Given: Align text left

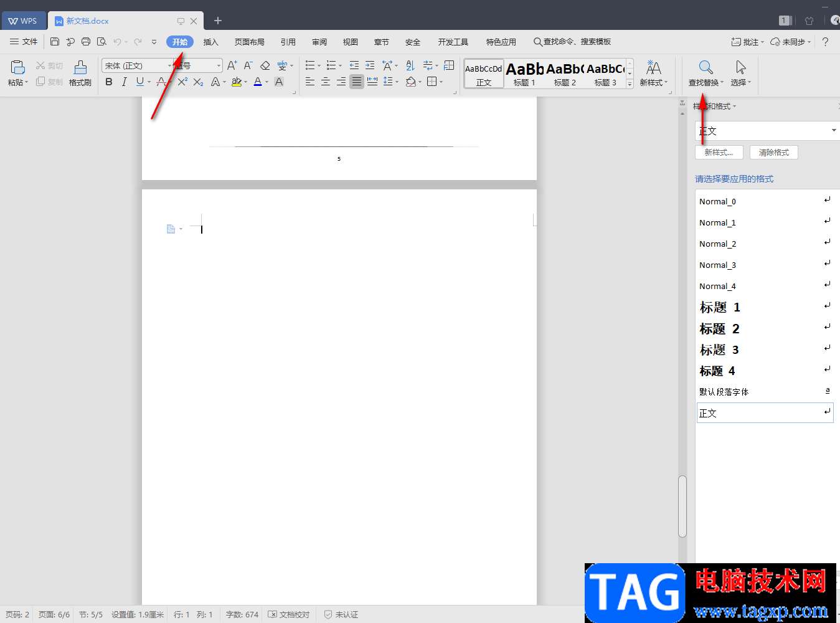Looking at the screenshot, I should click(309, 82).
